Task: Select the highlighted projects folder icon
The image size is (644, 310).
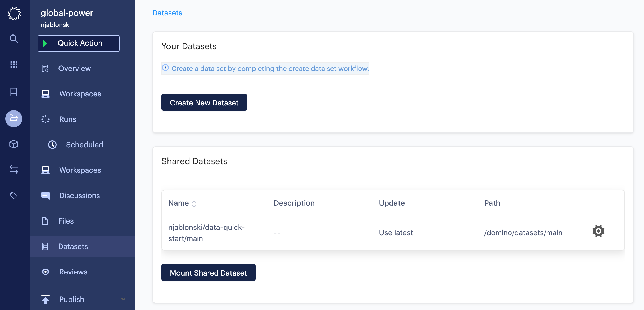Action: pyautogui.click(x=14, y=118)
